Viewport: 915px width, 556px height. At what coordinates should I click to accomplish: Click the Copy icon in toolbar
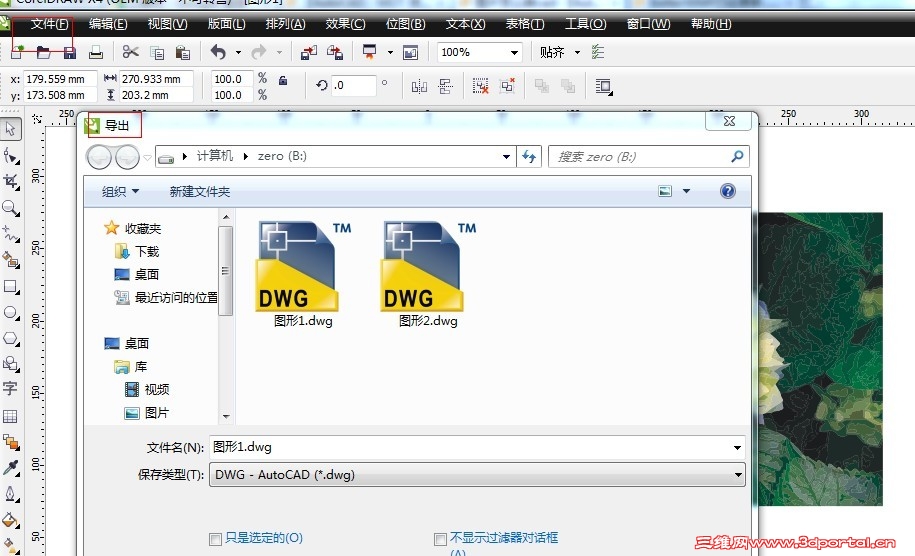click(157, 53)
